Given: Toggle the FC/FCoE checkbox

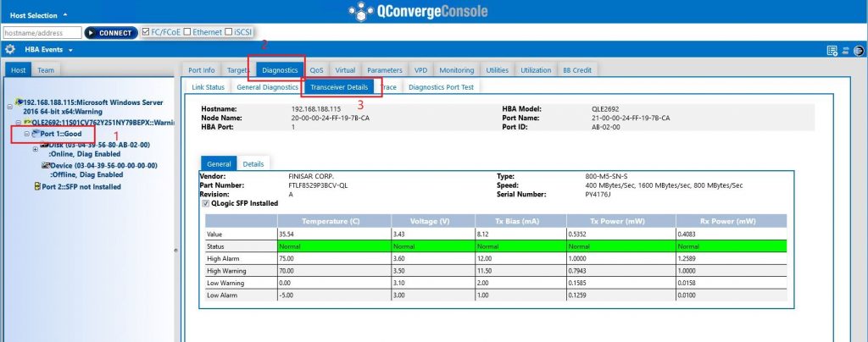Looking at the screenshot, I should (x=146, y=32).
